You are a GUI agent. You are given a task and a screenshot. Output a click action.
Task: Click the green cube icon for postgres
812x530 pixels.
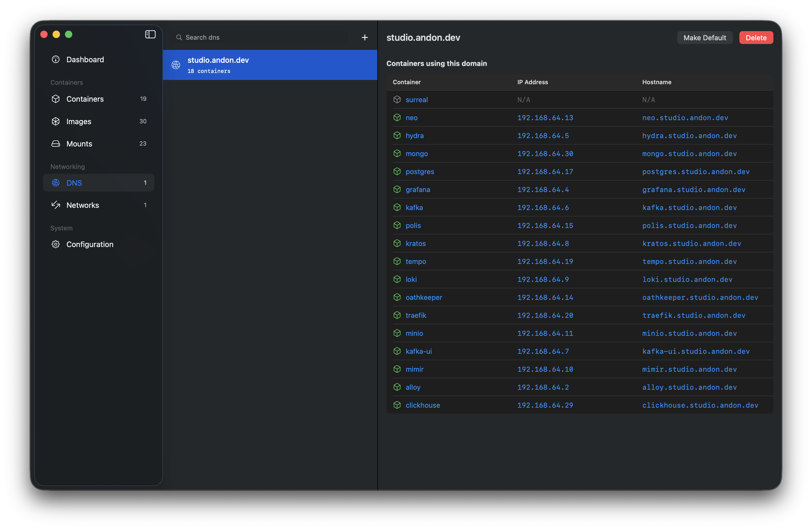pyautogui.click(x=397, y=171)
